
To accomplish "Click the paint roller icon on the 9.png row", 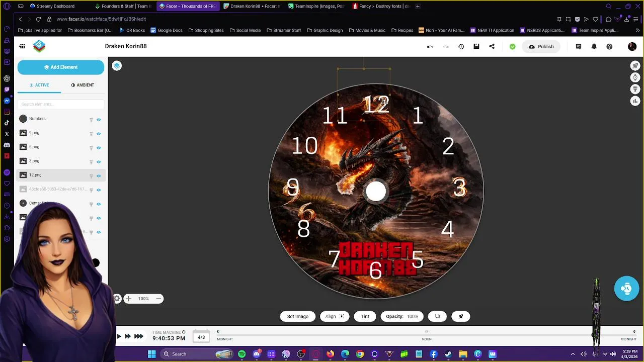I will click(91, 134).
